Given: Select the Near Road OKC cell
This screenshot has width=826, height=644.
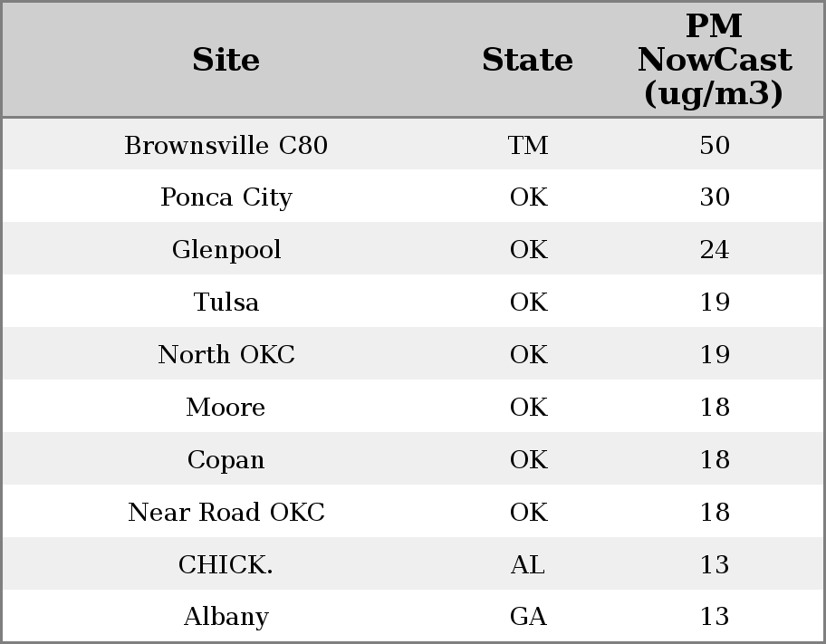Looking at the screenshot, I should [x=226, y=513].
